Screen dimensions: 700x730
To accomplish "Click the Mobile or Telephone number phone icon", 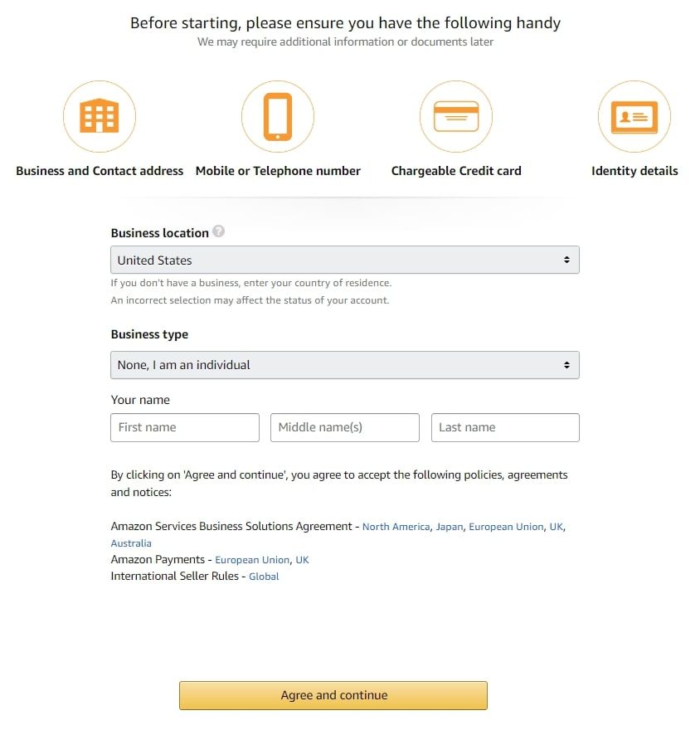I will click(x=278, y=116).
